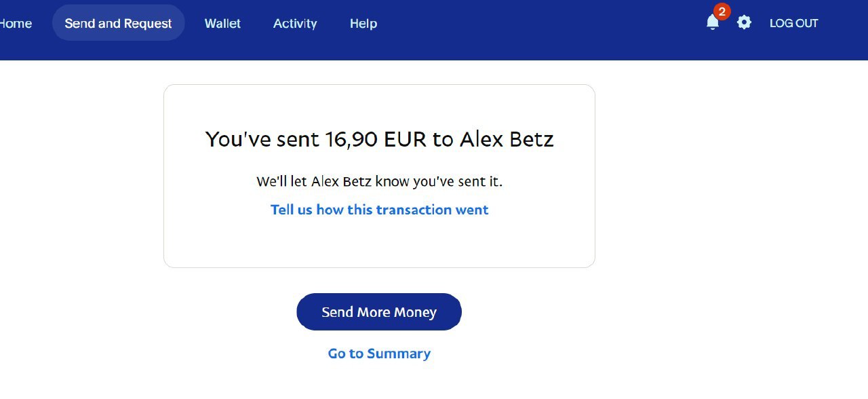Open account settings via gear icon
The height and width of the screenshot is (399, 868).
pos(744,23)
